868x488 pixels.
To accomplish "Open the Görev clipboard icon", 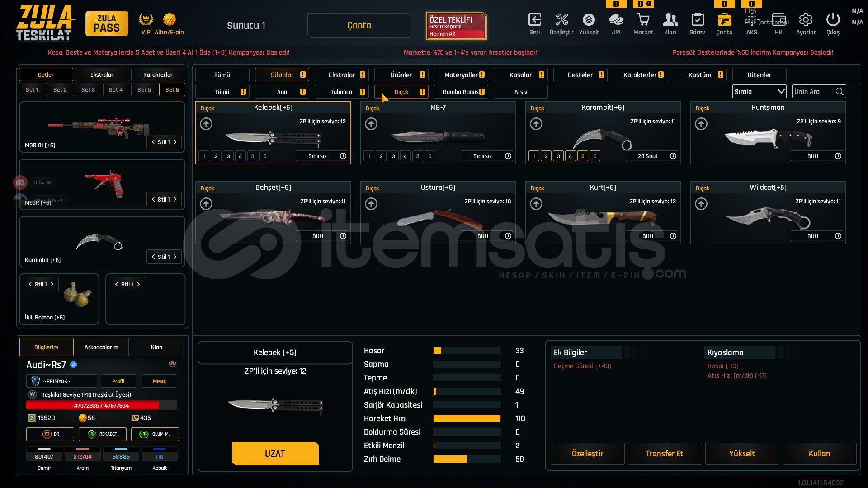I will tap(697, 20).
